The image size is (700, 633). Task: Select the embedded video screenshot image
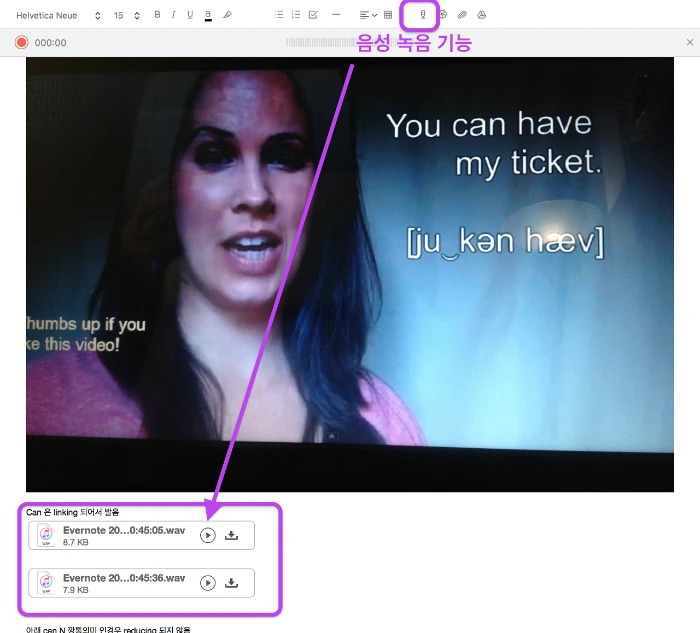click(350, 275)
